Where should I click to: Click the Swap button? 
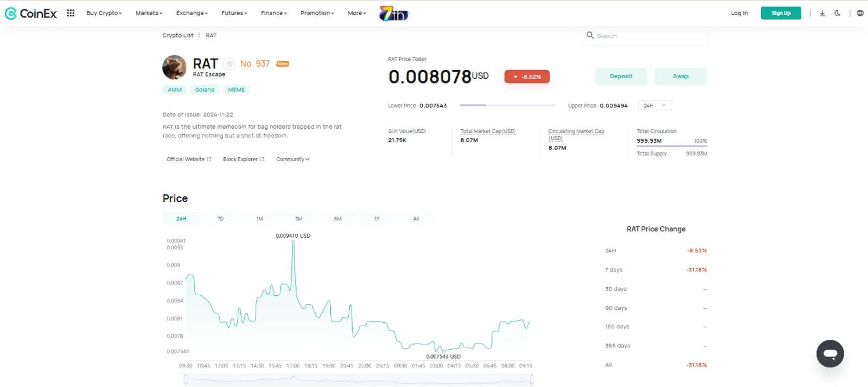point(681,77)
